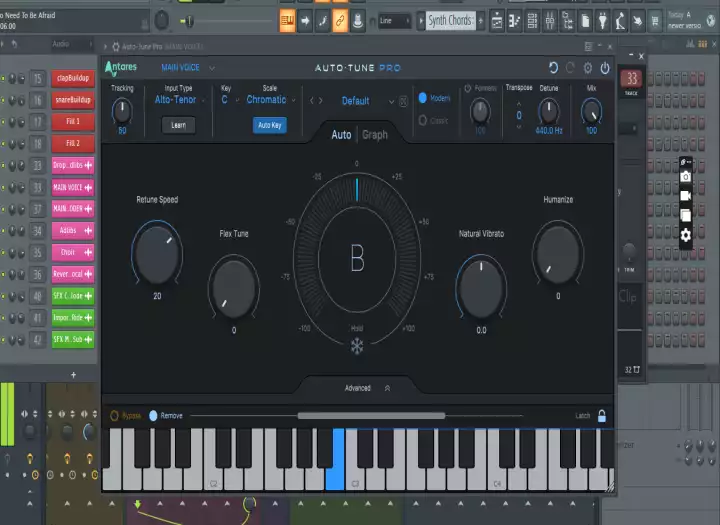Click the Latch lock icon

click(x=602, y=416)
